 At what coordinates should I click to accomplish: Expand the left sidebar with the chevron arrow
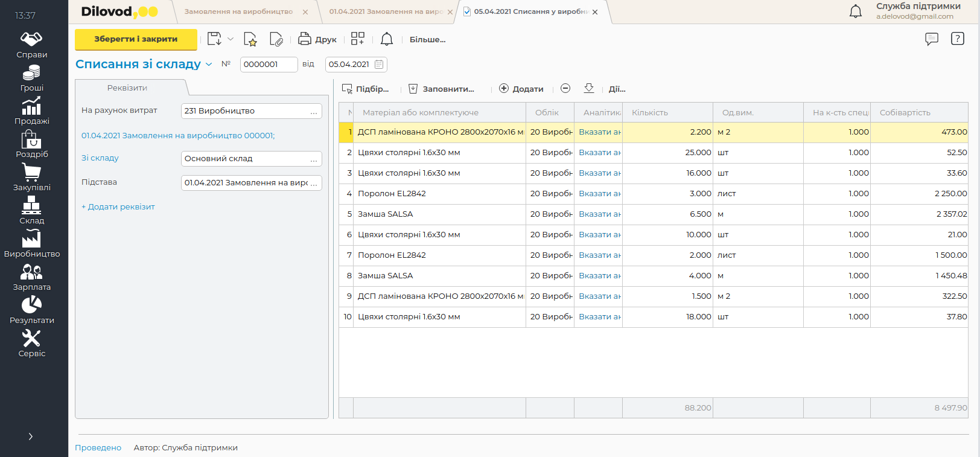[x=31, y=436]
